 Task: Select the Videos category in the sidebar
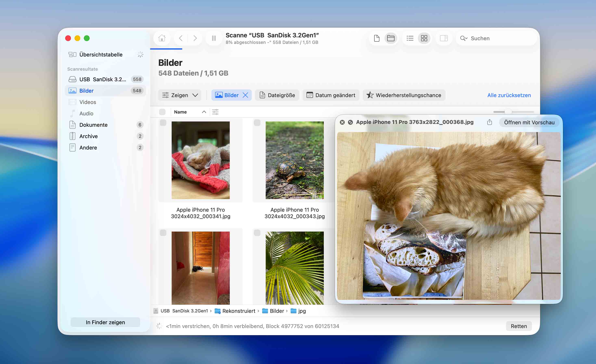[88, 102]
